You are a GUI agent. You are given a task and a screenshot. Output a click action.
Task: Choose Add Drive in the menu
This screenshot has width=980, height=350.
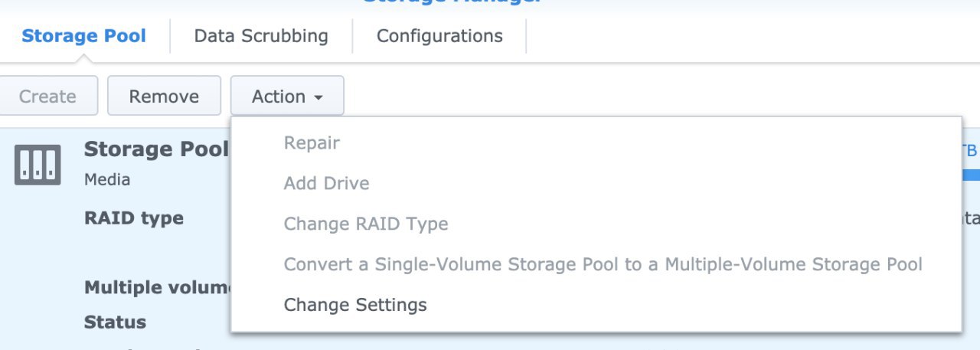click(326, 183)
